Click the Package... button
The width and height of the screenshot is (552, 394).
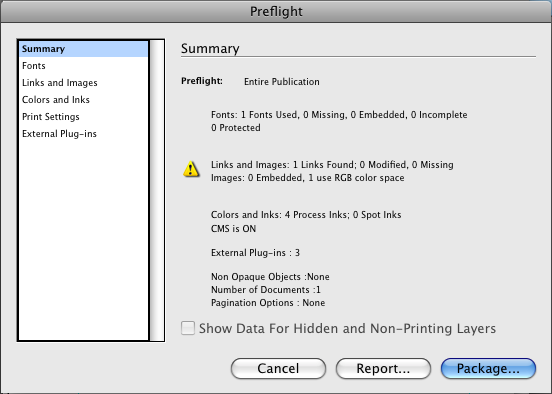(x=488, y=369)
